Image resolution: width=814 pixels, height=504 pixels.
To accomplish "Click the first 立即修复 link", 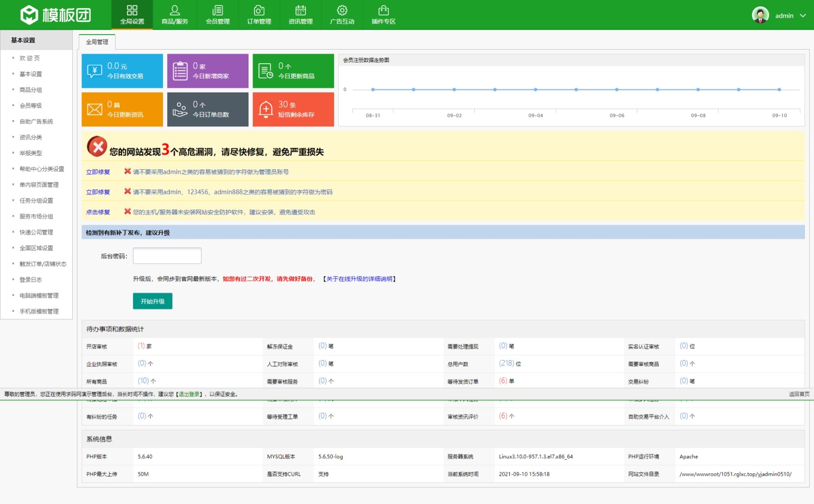I will (98, 172).
